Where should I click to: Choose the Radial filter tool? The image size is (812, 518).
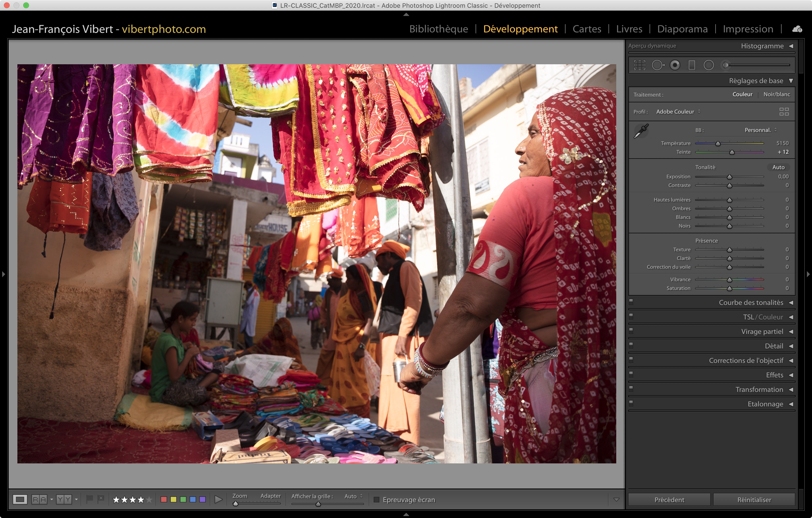709,65
